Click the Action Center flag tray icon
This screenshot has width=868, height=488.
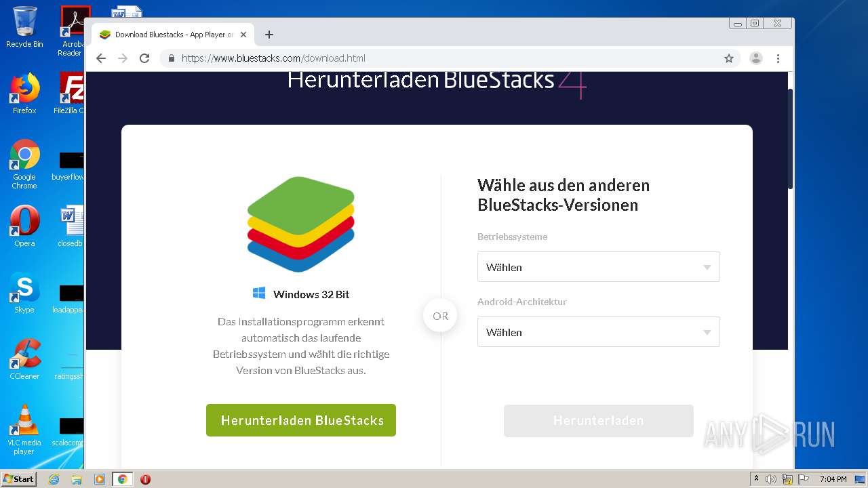pyautogui.click(x=802, y=479)
